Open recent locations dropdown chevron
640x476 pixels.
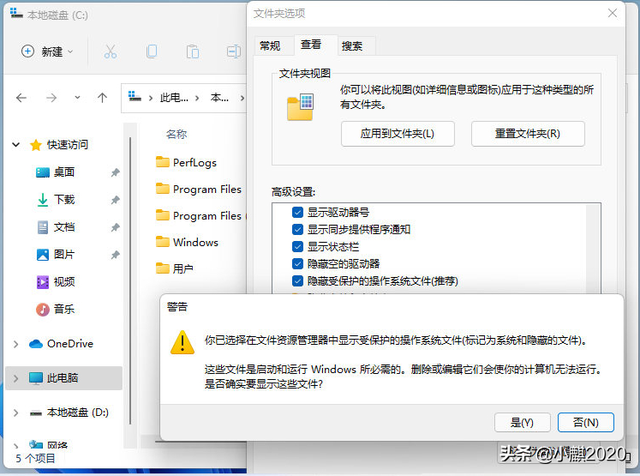(x=77, y=98)
